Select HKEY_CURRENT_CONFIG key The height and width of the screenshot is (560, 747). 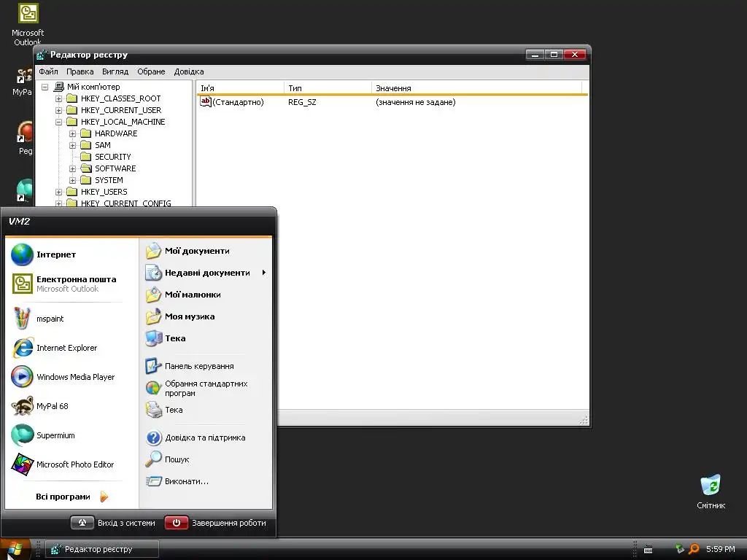click(125, 203)
